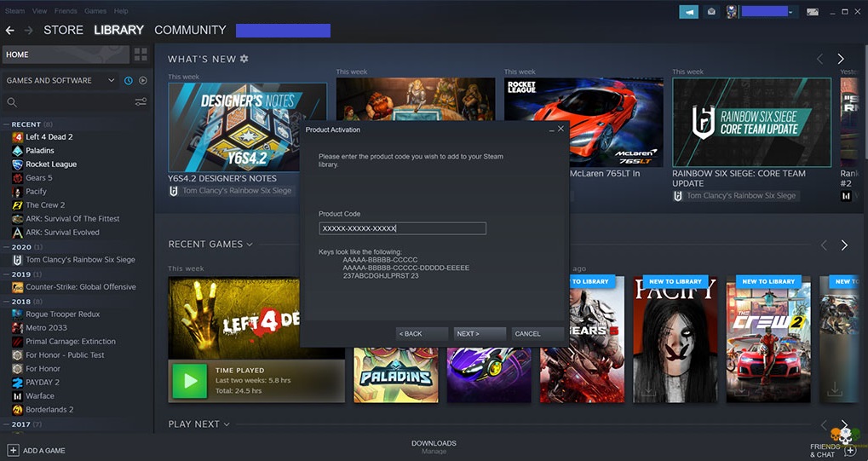Show previous Recent Games shelf items
The width and height of the screenshot is (868, 461).
coord(824,245)
